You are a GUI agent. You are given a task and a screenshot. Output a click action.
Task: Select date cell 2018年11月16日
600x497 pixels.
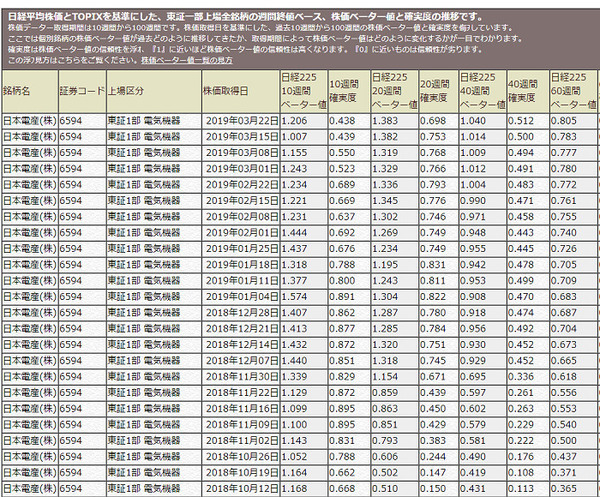pyautogui.click(x=241, y=409)
